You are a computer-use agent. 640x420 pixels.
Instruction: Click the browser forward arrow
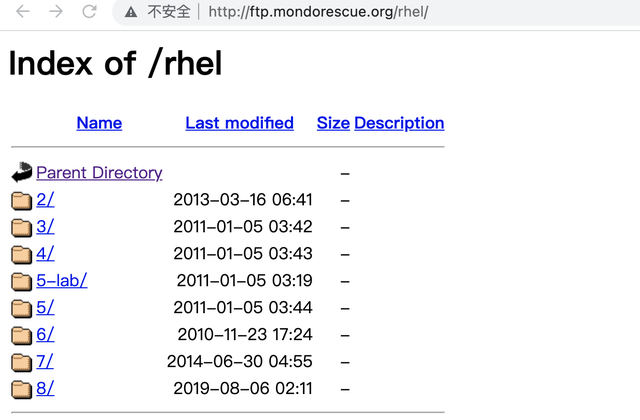56,13
